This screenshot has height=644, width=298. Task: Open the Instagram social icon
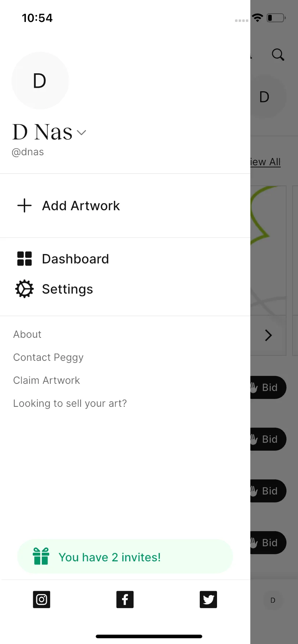pyautogui.click(x=41, y=599)
